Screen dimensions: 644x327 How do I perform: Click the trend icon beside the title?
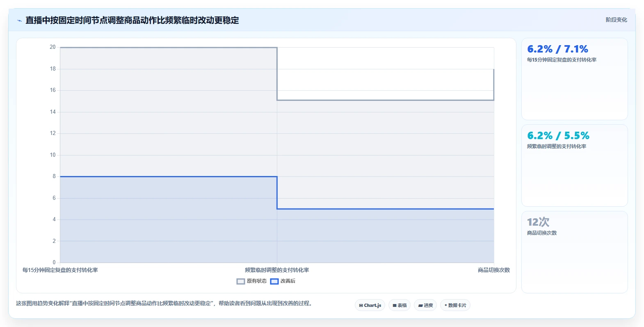19,21
